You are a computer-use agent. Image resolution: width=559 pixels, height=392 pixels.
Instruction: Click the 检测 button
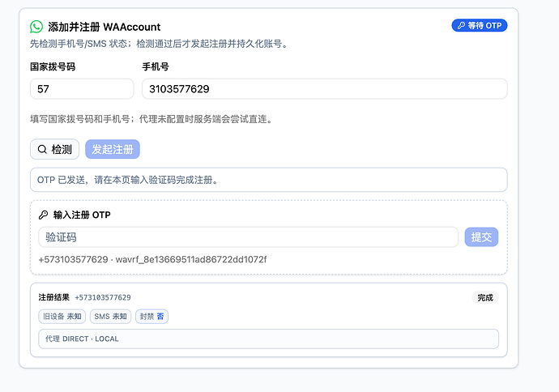pyautogui.click(x=54, y=149)
